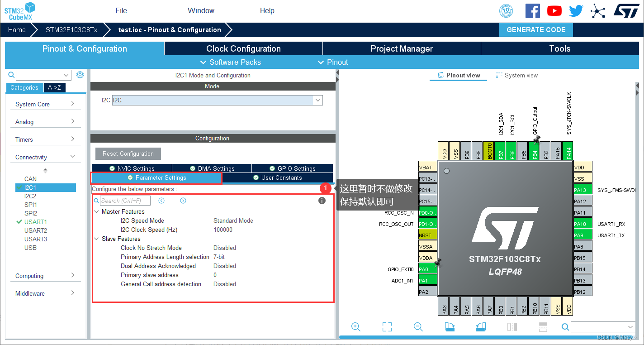Open the search settings gear icon
This screenshot has width=644, height=345.
click(x=80, y=75)
